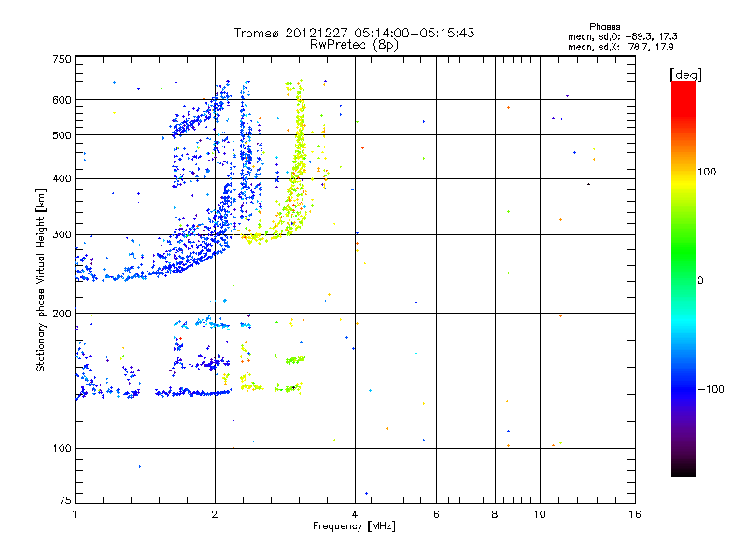
Task: Click colorbar tick label '-100'
Action: [711, 389]
